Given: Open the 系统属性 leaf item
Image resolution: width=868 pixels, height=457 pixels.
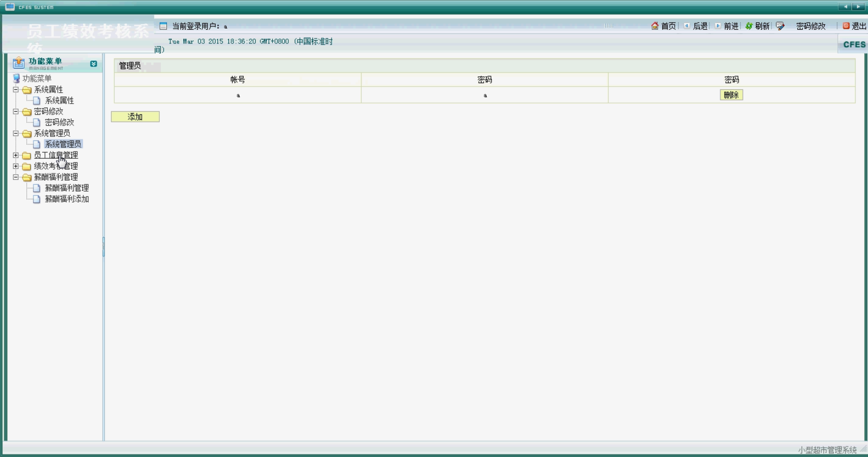Looking at the screenshot, I should 59,100.
